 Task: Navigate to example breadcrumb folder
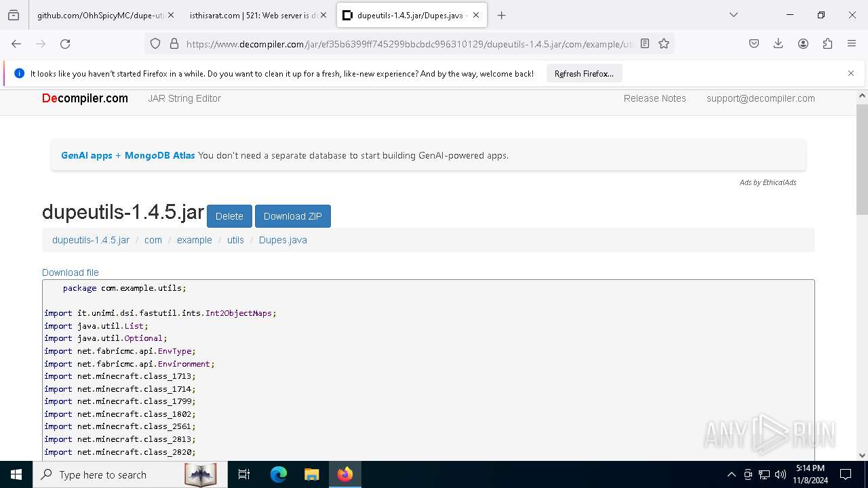coord(195,240)
